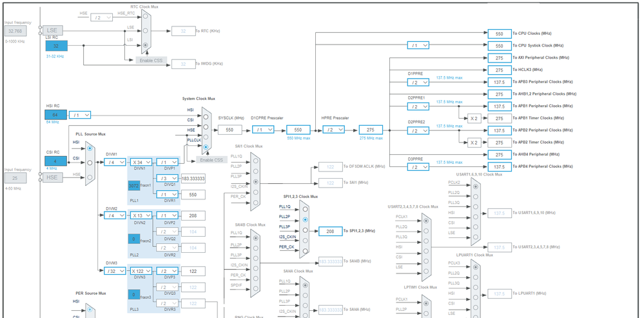The image size is (644, 318).
Task: Expand the D1PPRE divider dropdown
Action: tap(418, 82)
